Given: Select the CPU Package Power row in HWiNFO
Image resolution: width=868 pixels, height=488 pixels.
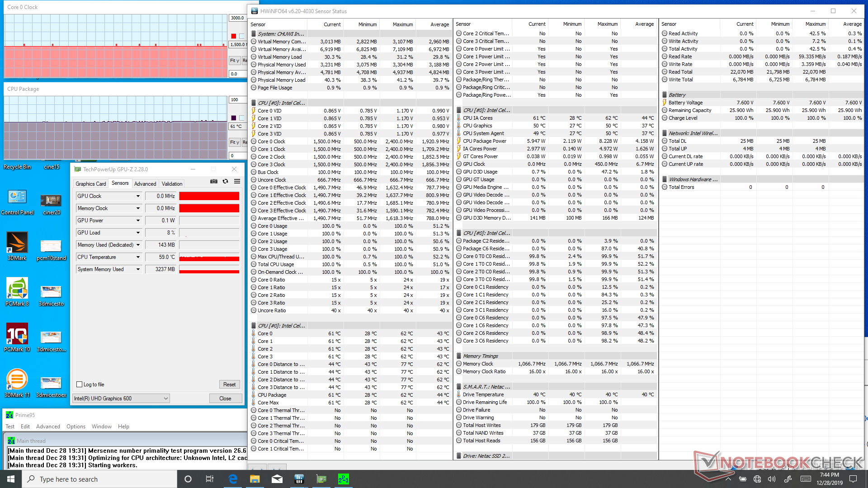Looking at the screenshot, I should [556, 141].
